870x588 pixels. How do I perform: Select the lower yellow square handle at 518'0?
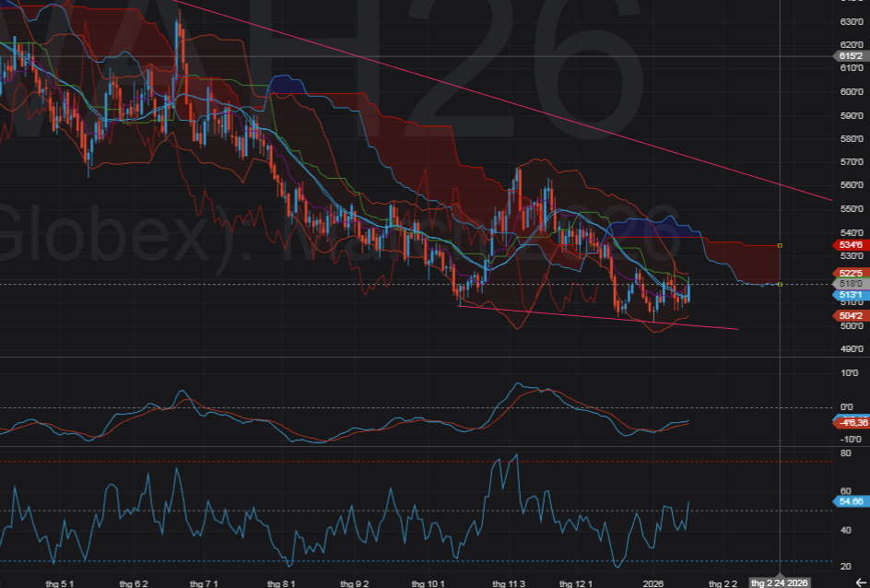click(x=781, y=284)
